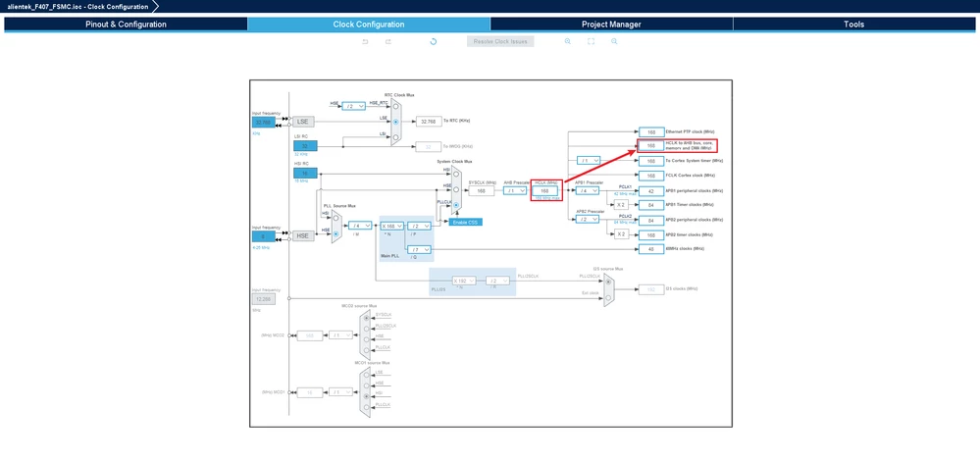
Task: Open the AHB Prescaler dropdown
Action: (x=516, y=190)
